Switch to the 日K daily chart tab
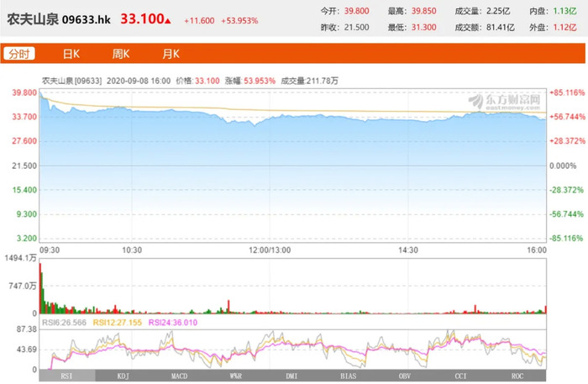This screenshot has height=384, width=588. pos(71,54)
